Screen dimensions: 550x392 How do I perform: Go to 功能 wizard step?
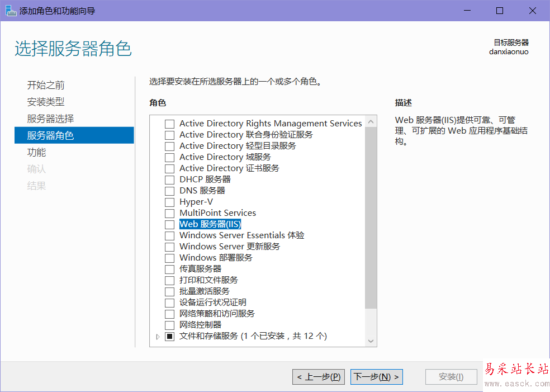[36, 152]
